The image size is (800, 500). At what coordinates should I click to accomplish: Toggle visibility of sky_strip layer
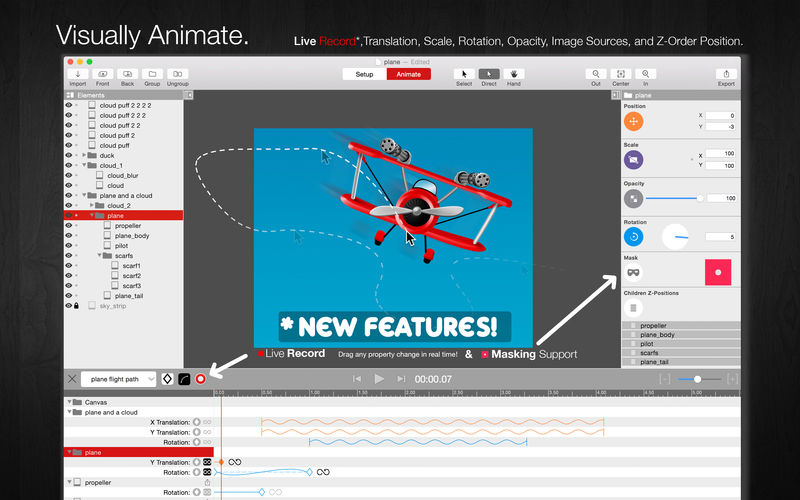click(x=68, y=306)
